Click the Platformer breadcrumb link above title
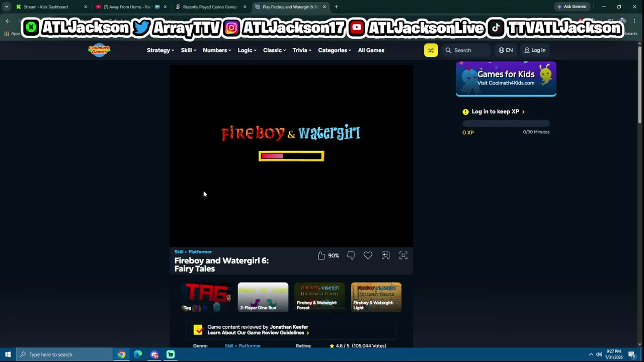 click(200, 252)
